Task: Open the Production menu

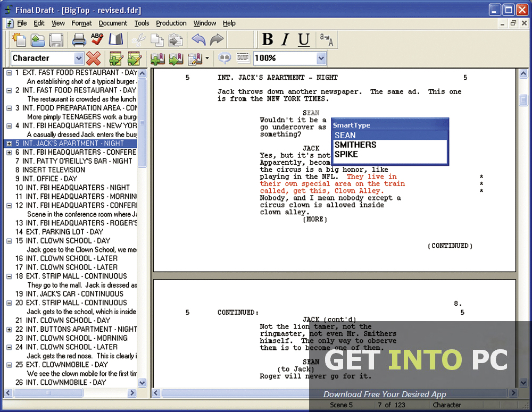Action: tap(171, 23)
